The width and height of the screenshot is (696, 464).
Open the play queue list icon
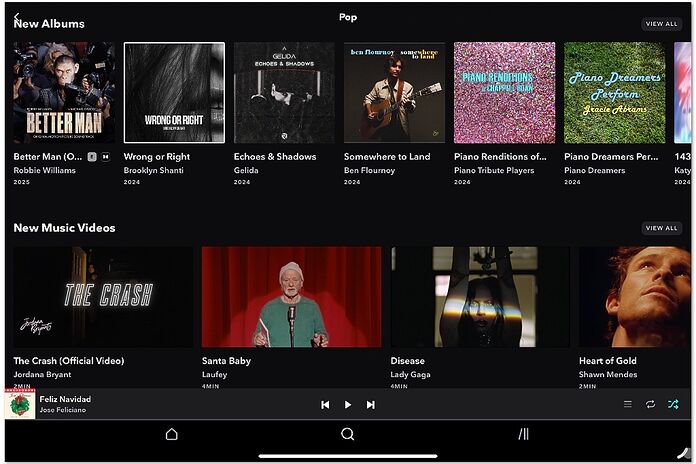tap(628, 404)
